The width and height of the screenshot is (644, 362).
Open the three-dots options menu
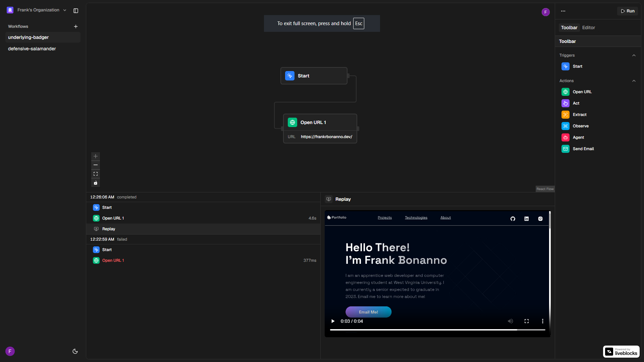click(563, 11)
